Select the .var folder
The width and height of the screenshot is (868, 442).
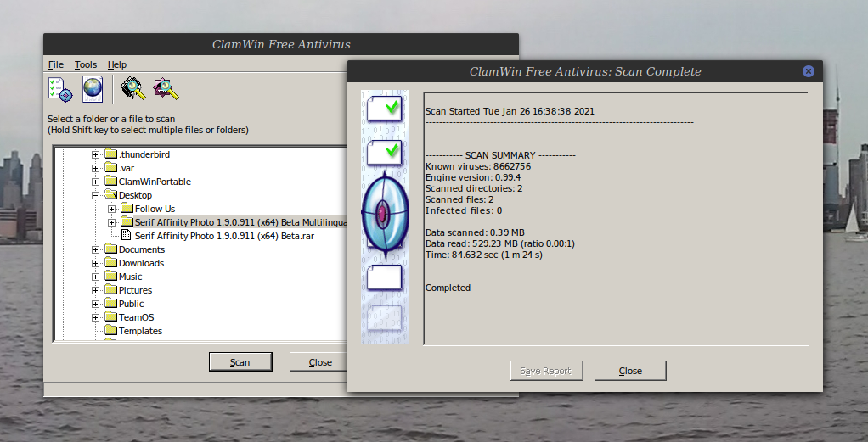[127, 168]
